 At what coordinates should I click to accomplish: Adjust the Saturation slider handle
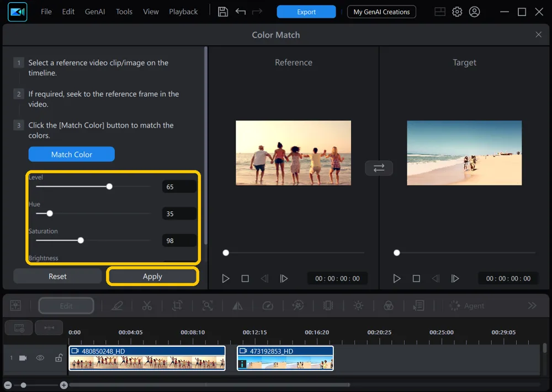click(81, 240)
